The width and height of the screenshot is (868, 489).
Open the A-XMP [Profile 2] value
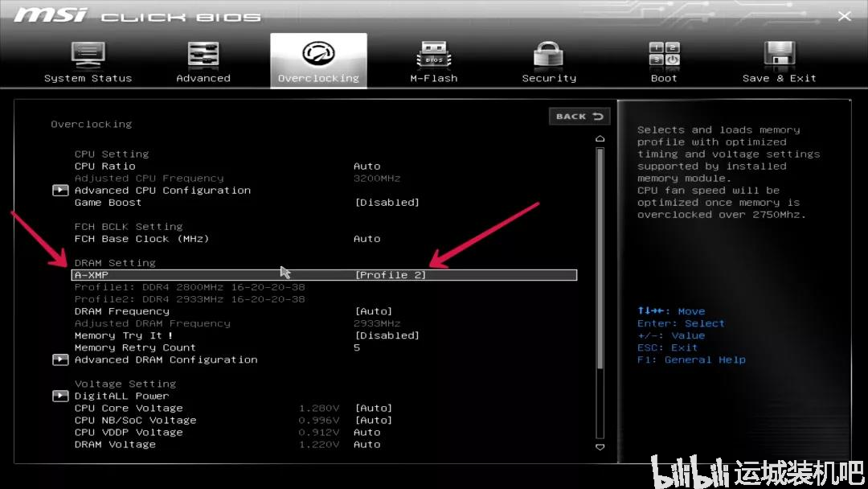pyautogui.click(x=391, y=275)
